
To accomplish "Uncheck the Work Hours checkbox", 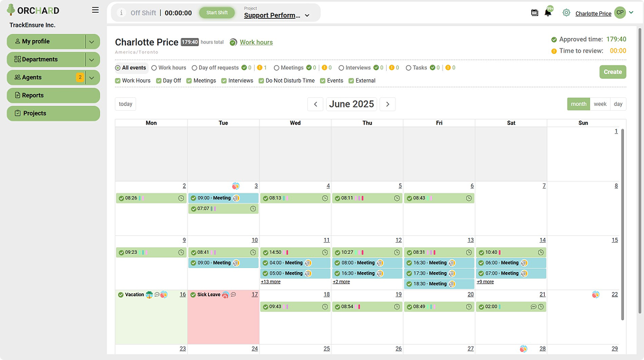I will (118, 81).
